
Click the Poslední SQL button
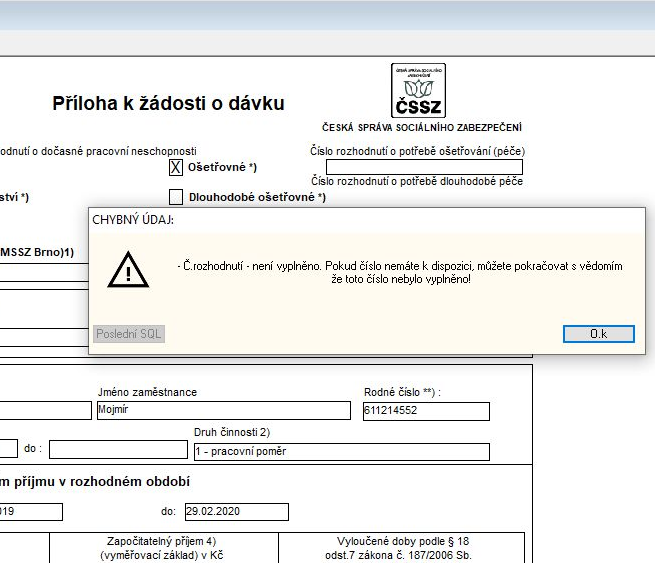(x=129, y=334)
